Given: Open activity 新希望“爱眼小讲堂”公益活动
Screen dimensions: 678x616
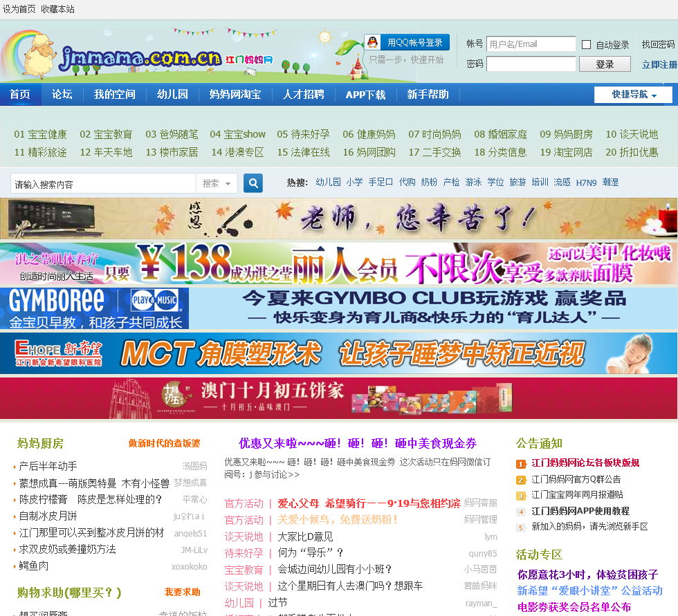Looking at the screenshot, I should (x=589, y=591).
